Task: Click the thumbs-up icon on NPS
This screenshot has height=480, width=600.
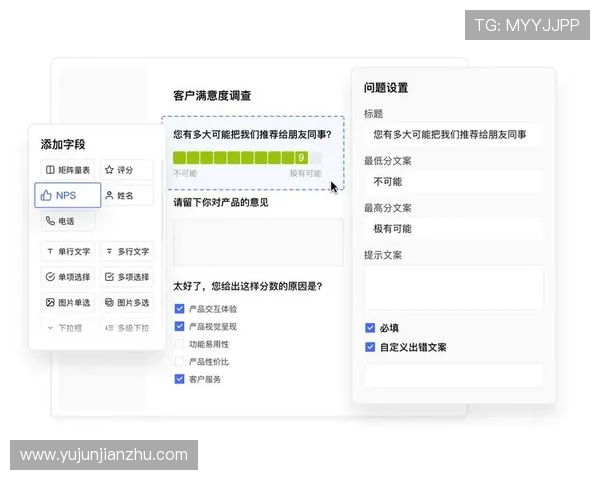Action: pos(46,195)
